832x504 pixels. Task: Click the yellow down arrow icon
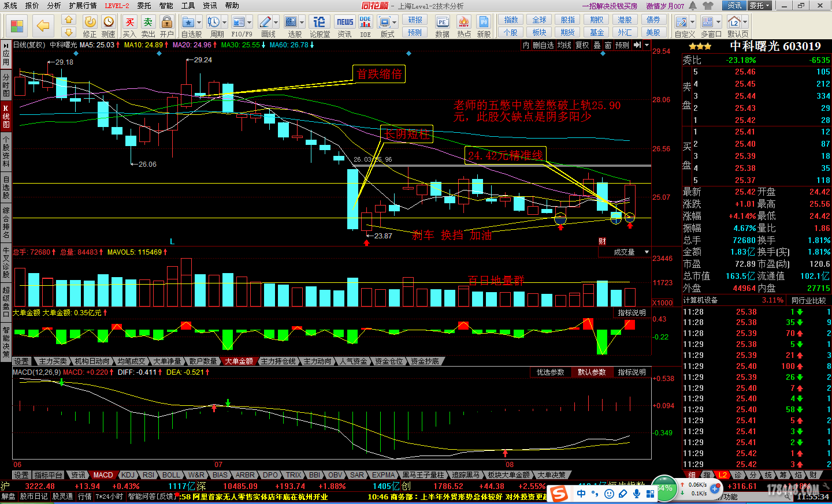(69, 32)
